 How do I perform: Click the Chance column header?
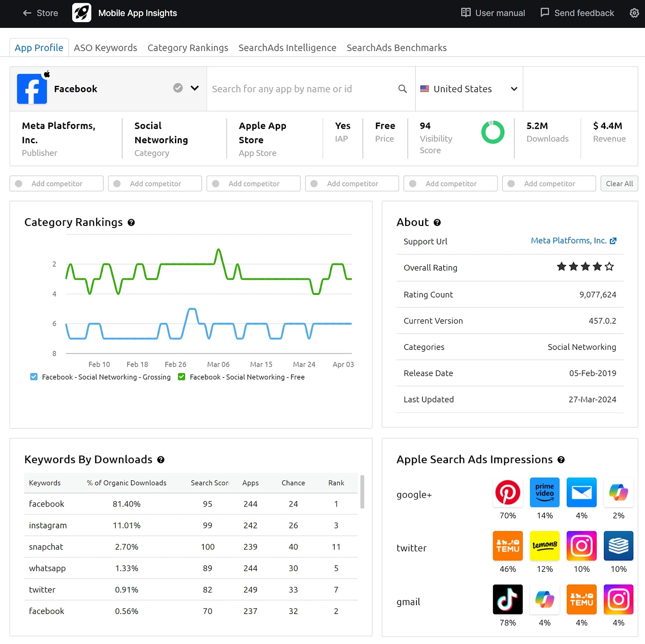tap(293, 483)
